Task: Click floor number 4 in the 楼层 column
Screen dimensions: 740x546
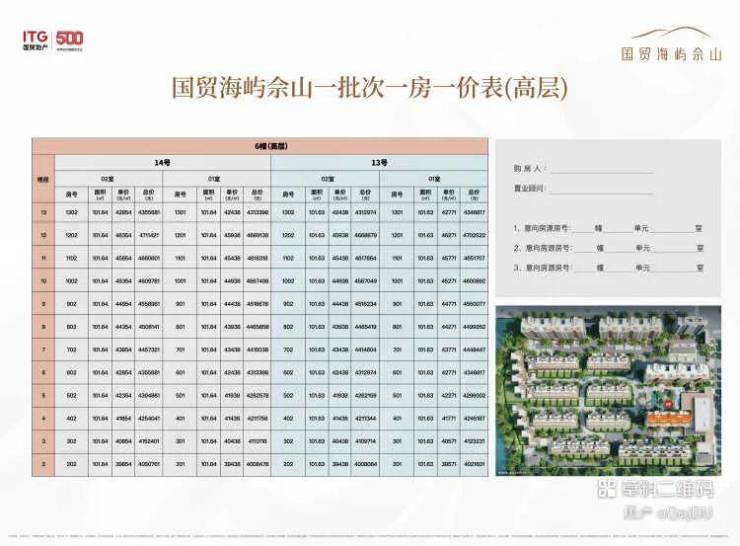Action: (43, 418)
